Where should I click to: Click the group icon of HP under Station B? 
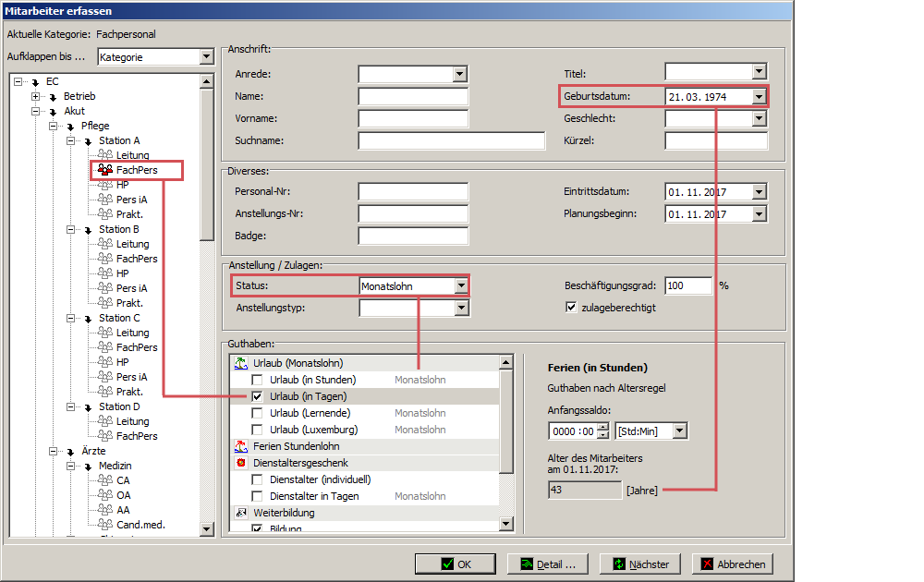point(105,273)
